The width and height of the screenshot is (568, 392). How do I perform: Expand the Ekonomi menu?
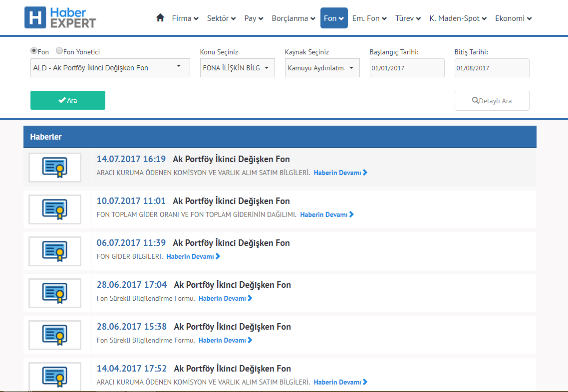tap(513, 18)
